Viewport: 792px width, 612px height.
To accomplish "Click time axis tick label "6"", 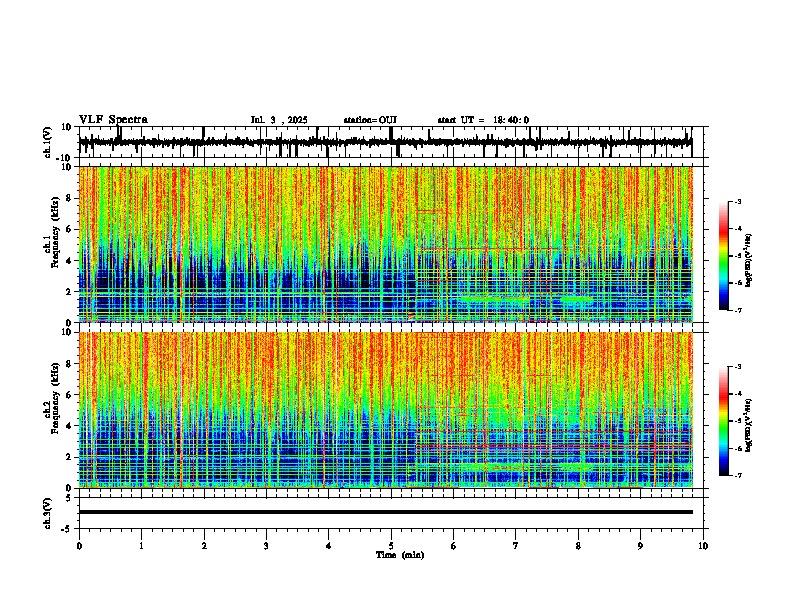I will coord(454,546).
